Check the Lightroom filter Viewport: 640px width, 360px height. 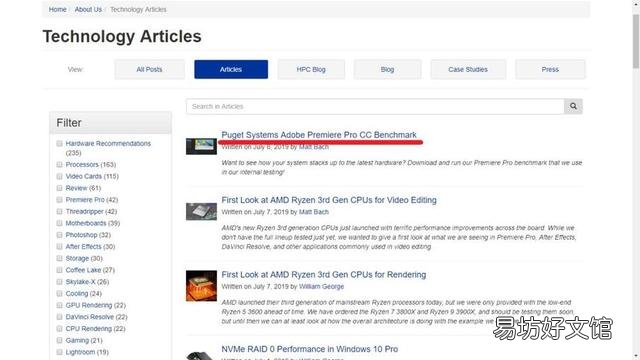[60, 352]
